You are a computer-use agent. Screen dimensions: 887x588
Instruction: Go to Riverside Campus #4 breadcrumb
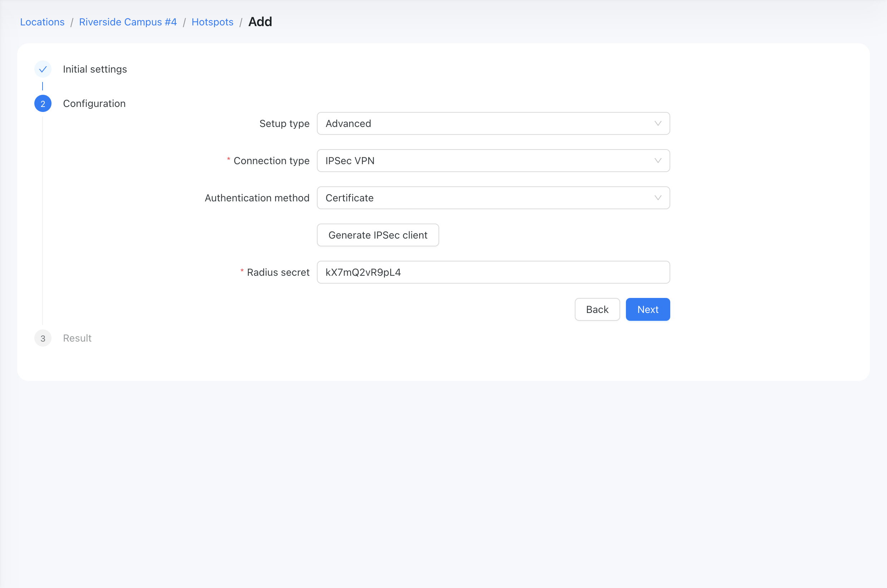click(x=128, y=22)
